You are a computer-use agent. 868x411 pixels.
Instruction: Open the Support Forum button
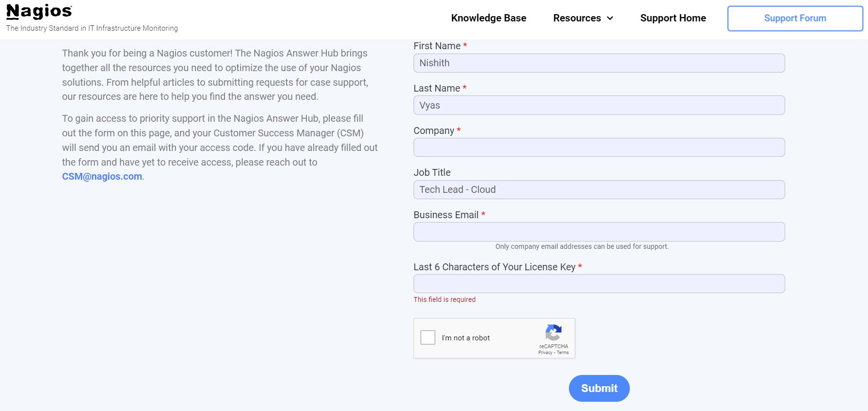click(x=794, y=19)
